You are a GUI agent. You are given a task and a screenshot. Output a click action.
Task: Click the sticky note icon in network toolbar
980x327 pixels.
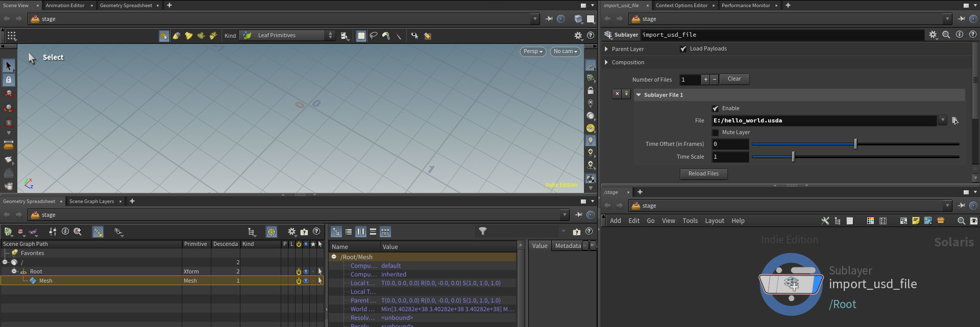click(x=916, y=221)
